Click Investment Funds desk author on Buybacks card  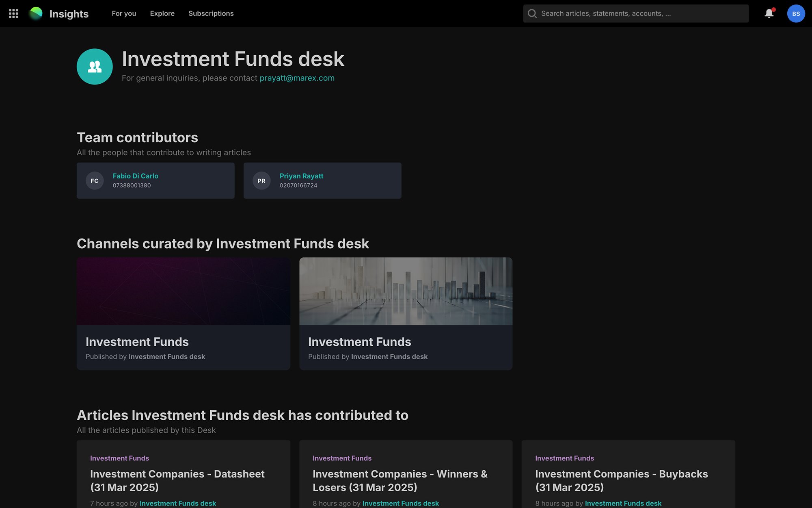623,503
